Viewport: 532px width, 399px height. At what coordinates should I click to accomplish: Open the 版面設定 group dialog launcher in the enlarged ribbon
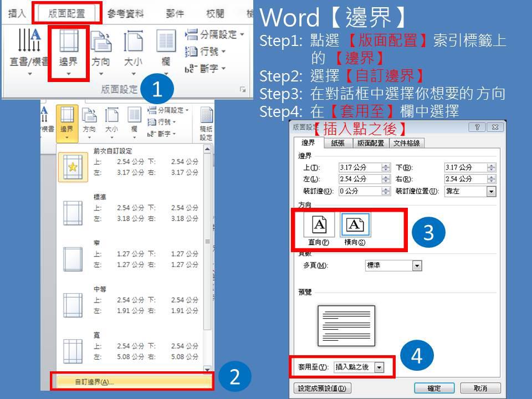243,89
